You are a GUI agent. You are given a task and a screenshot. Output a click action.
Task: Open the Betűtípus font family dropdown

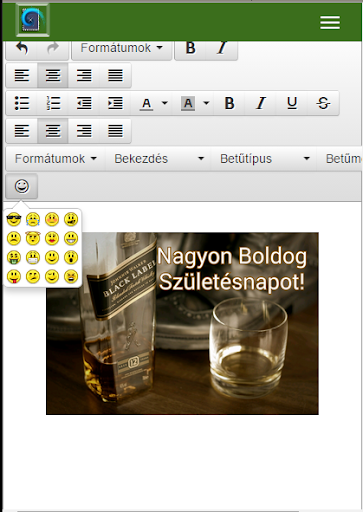[264, 159]
